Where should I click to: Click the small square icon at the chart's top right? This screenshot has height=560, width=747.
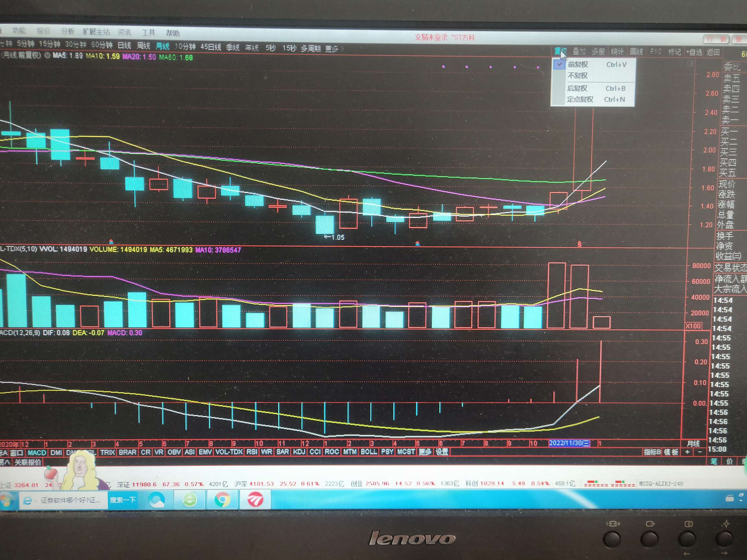690,64
